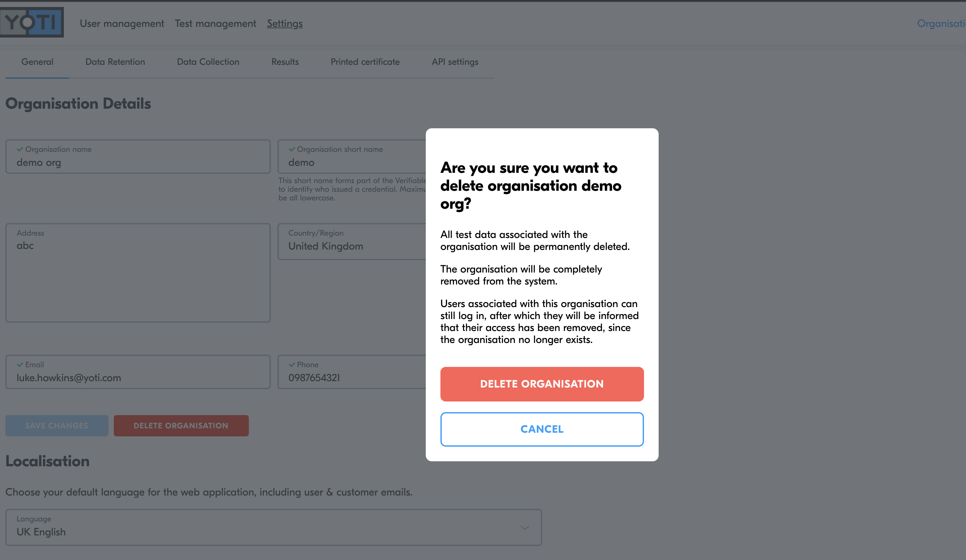Select the Printed certificate tab
966x560 pixels.
365,62
